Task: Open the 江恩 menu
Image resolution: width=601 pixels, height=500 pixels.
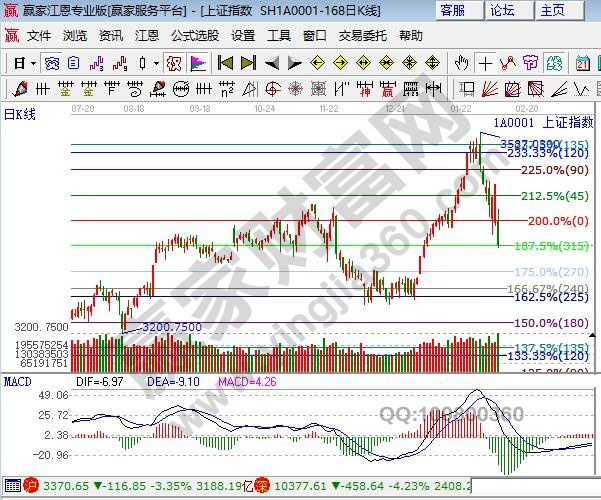Action: (148, 35)
